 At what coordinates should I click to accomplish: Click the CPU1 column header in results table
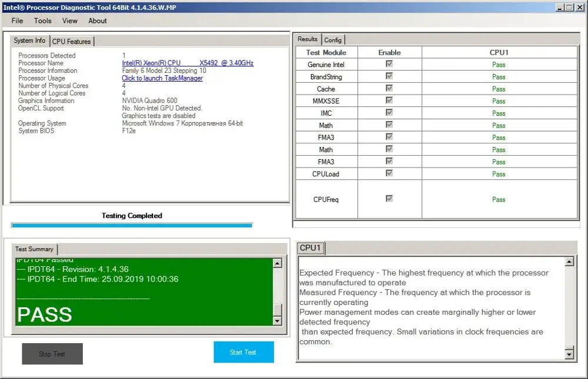[499, 52]
